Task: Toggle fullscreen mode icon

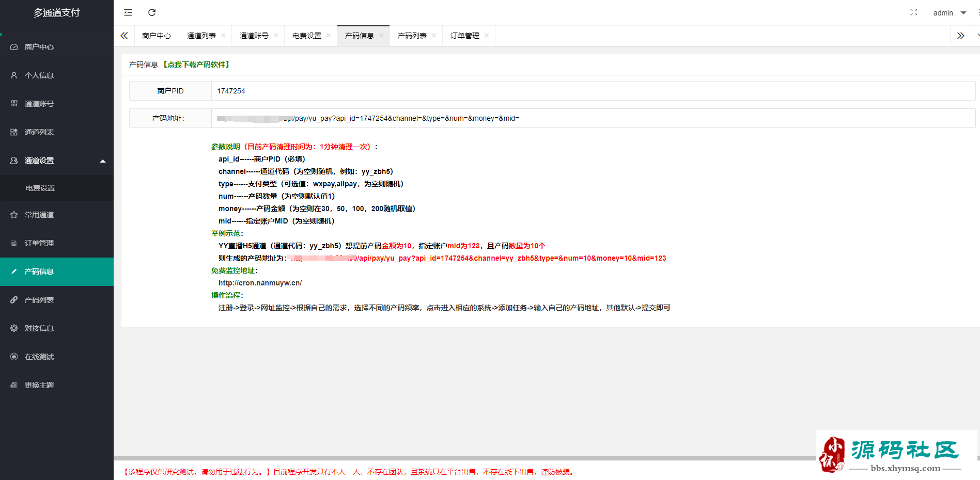Action: pos(913,12)
